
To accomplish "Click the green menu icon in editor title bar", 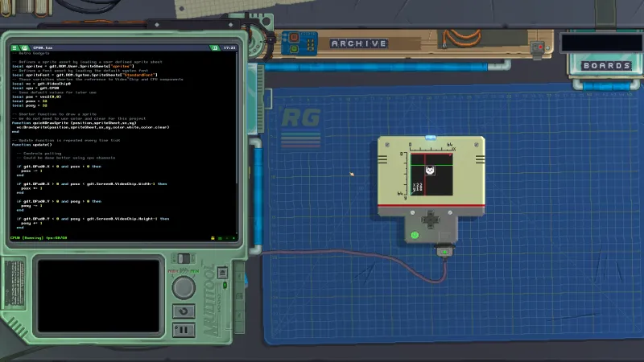I will 14,48.
